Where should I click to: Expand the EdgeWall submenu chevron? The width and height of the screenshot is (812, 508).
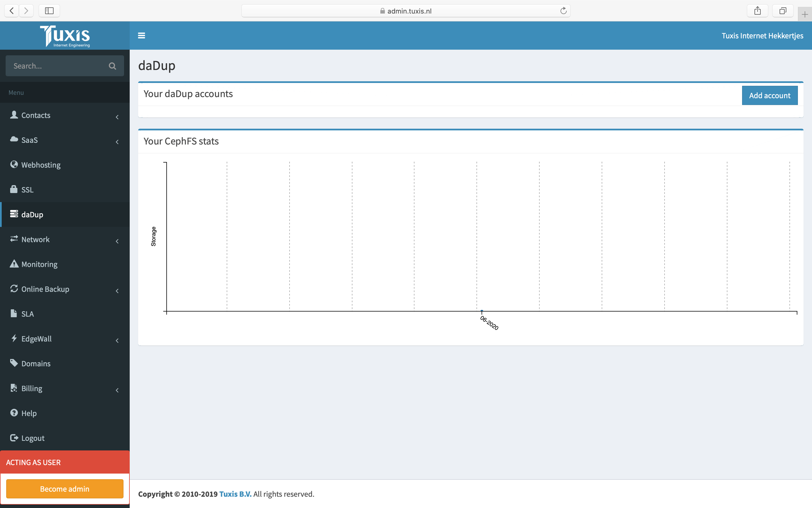pos(117,340)
